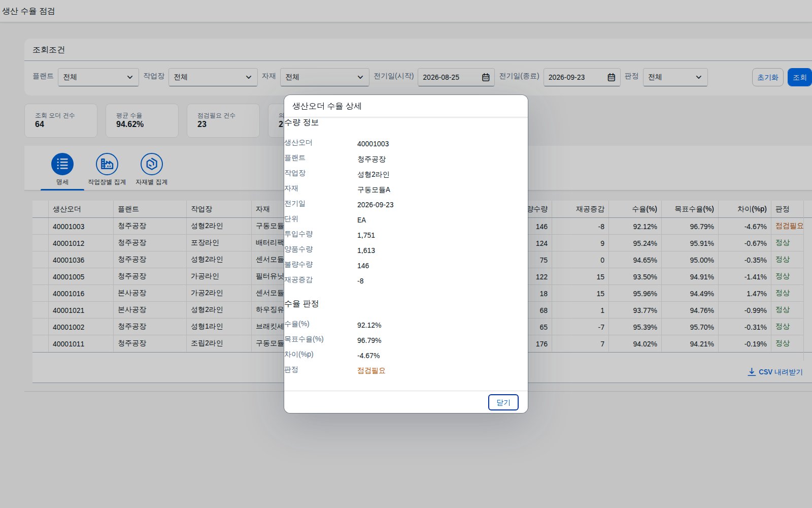
Task: Select order row 40001002
Action: pos(418,327)
